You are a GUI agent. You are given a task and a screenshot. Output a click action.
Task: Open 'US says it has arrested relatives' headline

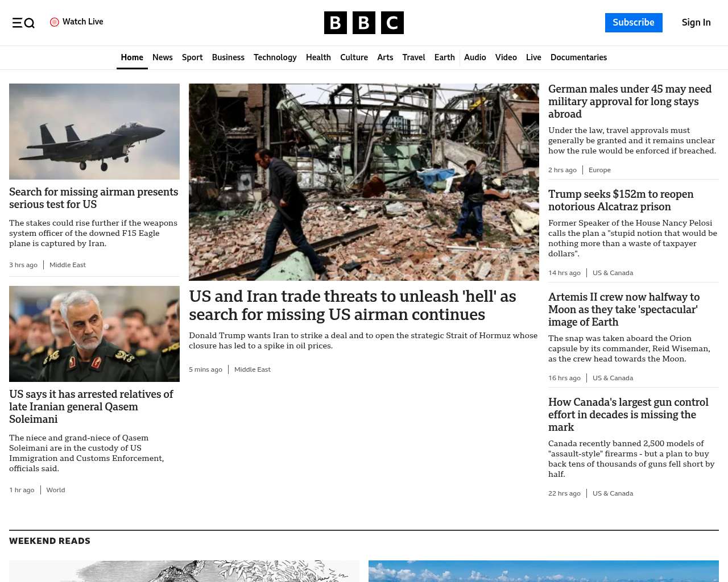(91, 406)
